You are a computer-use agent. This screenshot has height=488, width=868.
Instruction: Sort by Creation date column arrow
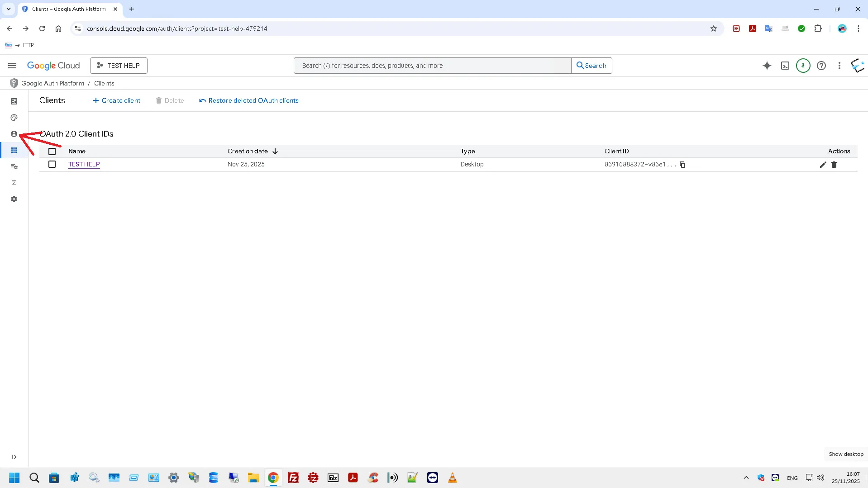pos(275,152)
